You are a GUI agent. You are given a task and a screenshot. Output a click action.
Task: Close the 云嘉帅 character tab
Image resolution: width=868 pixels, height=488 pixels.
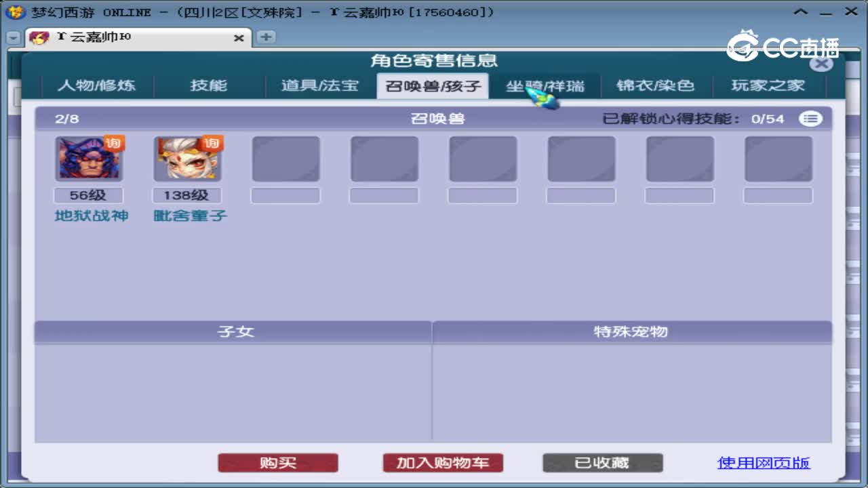click(239, 39)
